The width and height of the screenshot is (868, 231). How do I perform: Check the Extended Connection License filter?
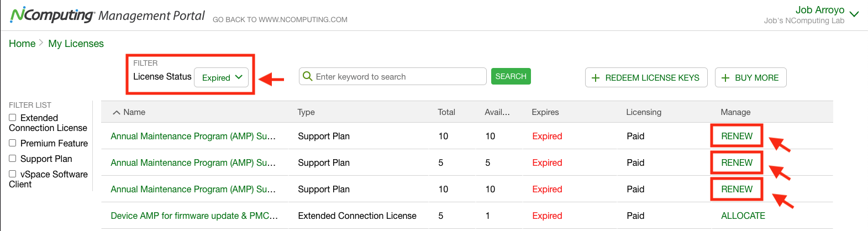(x=12, y=118)
